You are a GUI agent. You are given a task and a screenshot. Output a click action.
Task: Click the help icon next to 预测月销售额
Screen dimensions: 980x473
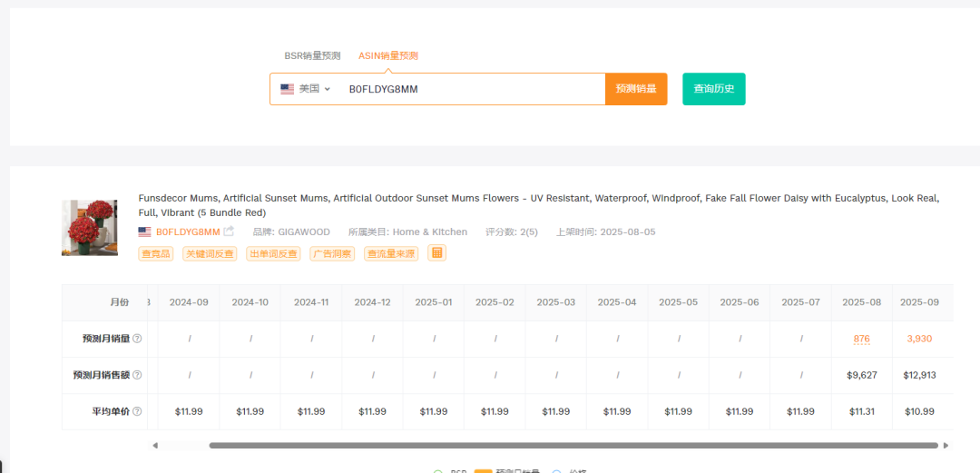[x=138, y=375]
